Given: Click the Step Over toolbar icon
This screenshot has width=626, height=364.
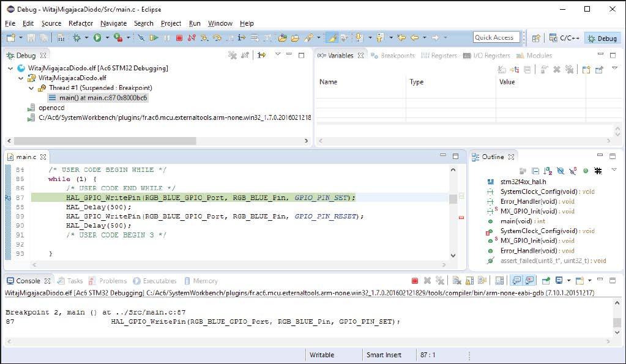Looking at the screenshot, I should [217, 38].
